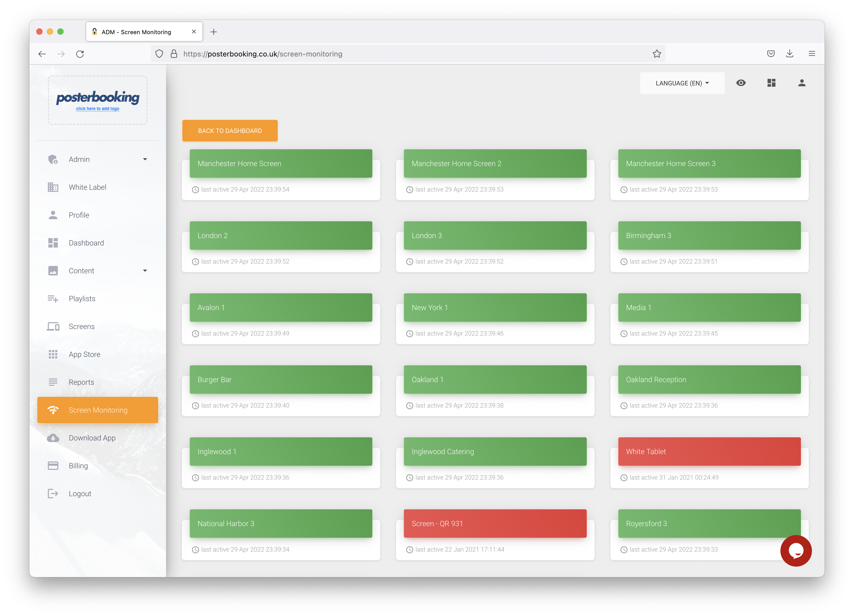The height and width of the screenshot is (616, 854).
Task: Click the Download App cloud icon
Action: point(53,438)
